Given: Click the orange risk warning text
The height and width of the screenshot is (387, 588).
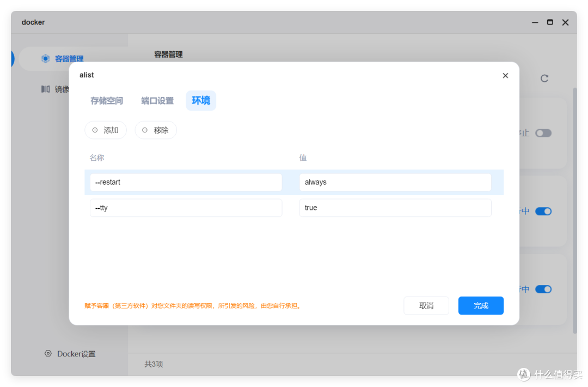Looking at the screenshot, I should click(193, 306).
